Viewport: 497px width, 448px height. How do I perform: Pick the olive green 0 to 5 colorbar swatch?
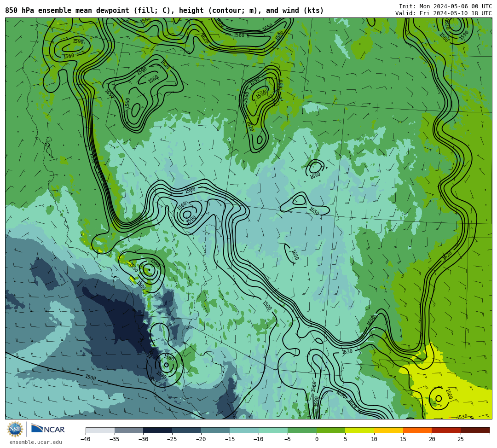(x=330, y=430)
